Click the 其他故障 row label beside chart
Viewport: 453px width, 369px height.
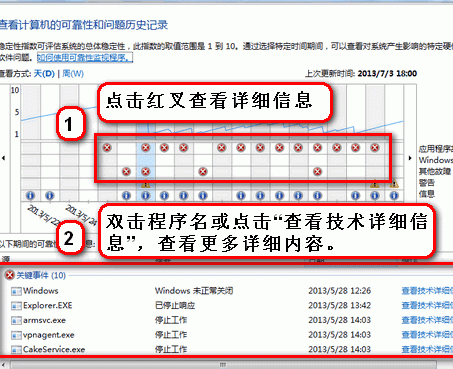coord(435,171)
